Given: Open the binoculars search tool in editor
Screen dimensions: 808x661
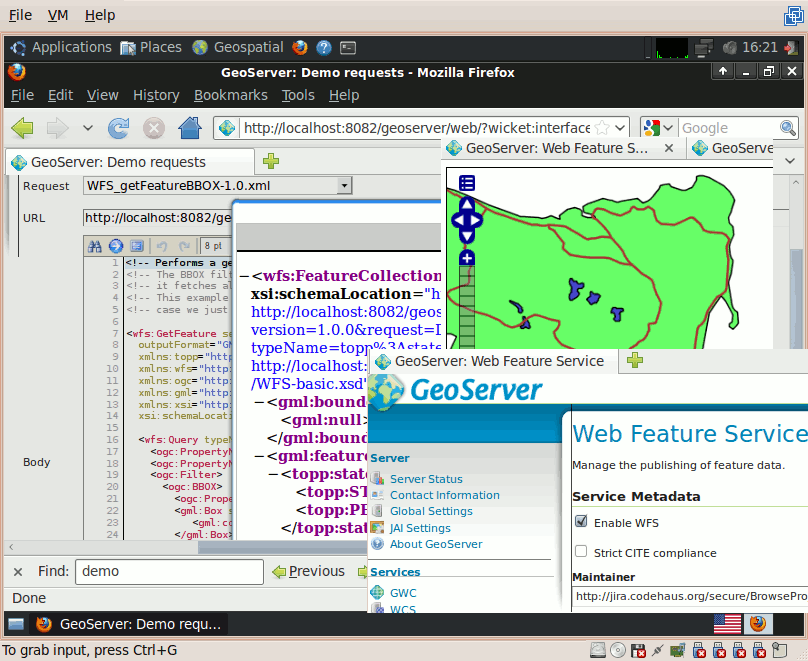Looking at the screenshot, I should click(94, 246).
